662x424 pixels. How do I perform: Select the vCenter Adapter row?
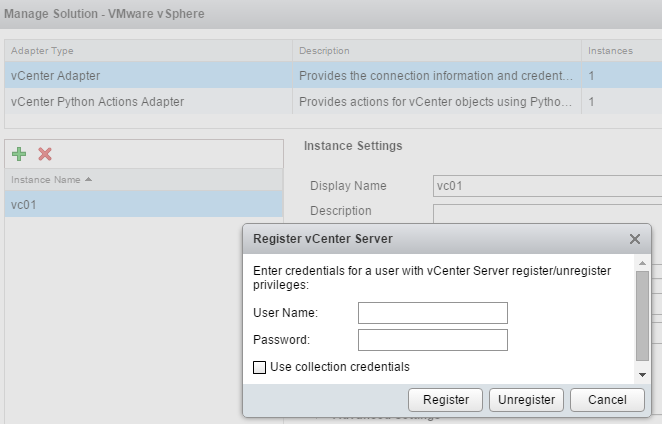[x=150, y=75]
